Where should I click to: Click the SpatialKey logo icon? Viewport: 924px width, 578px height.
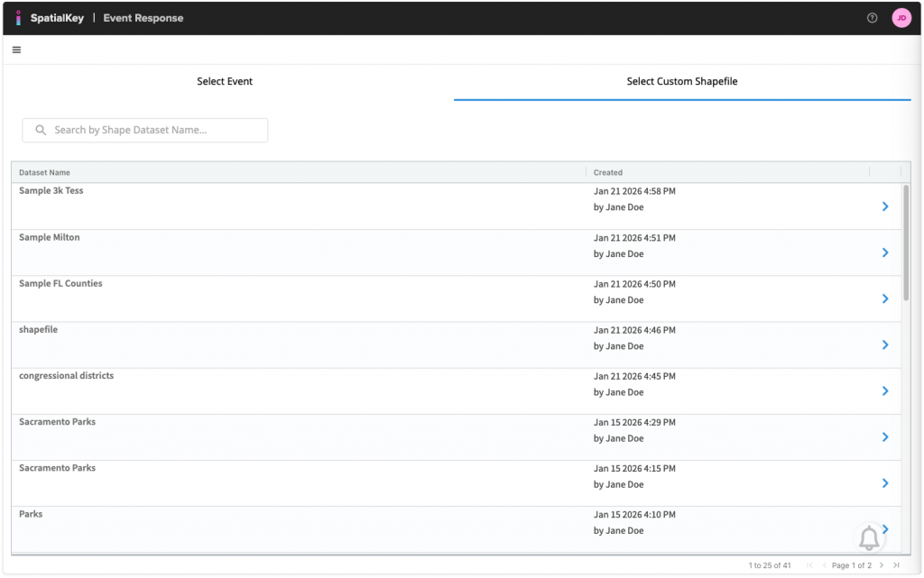coord(18,18)
